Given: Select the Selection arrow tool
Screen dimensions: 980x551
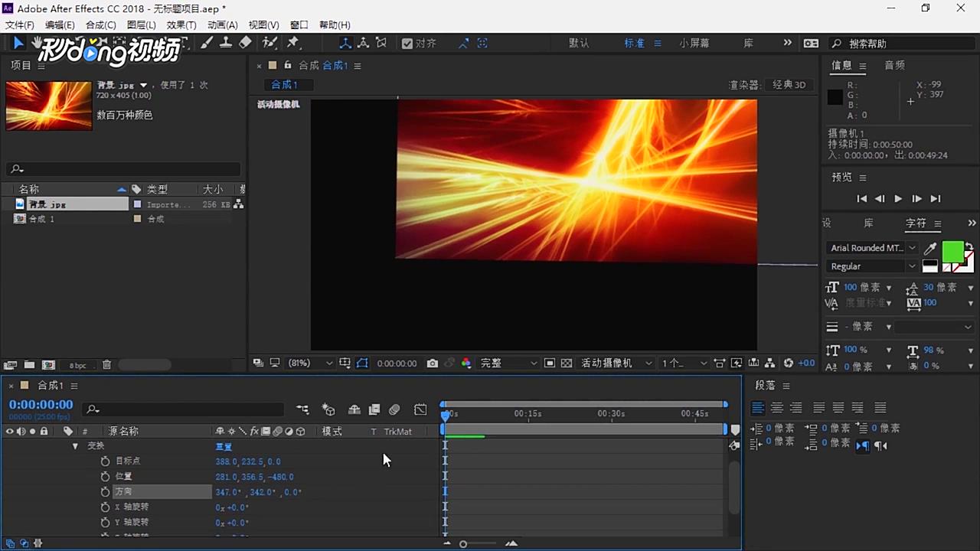Looking at the screenshot, I should [18, 43].
